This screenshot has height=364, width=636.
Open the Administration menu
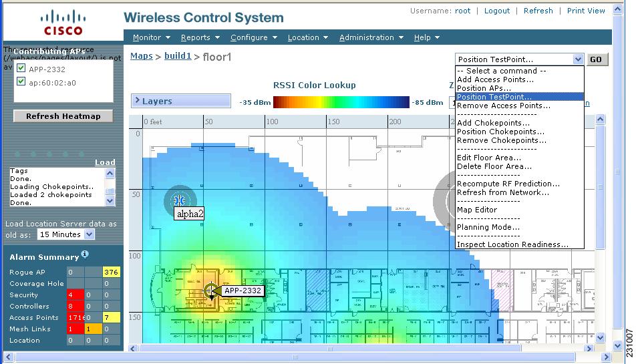[x=371, y=37]
